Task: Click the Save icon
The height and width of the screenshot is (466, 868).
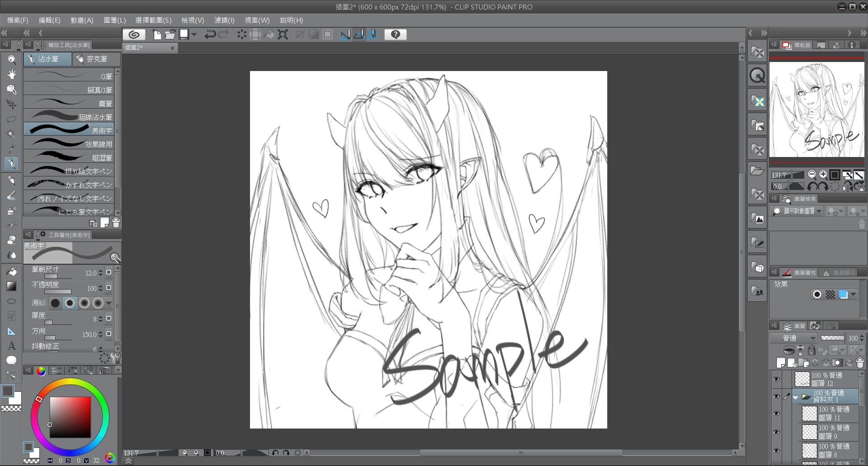Action: click(184, 34)
